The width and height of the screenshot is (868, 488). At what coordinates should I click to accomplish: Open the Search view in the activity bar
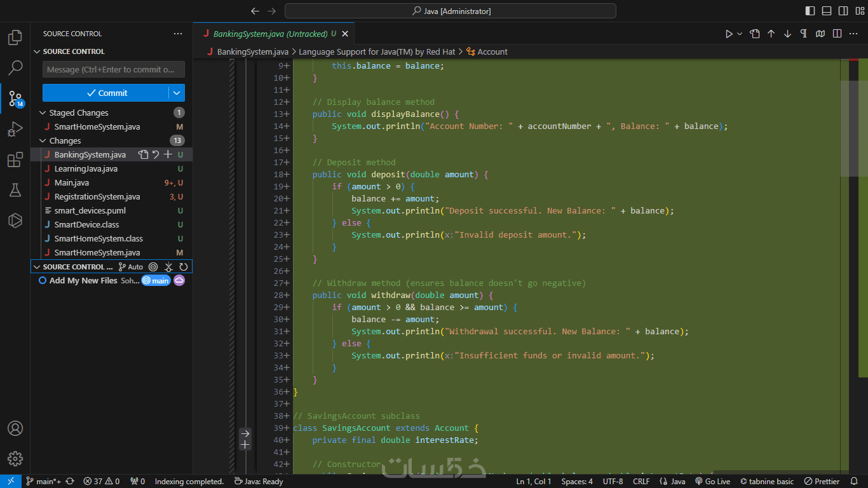[15, 67]
